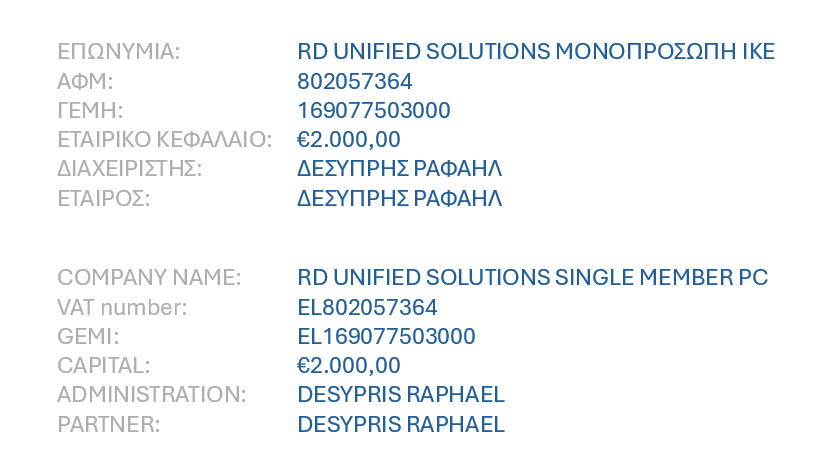Click the ΔΙΑΧΕΙΡΙΣΤΗΣ label
Screen dimensions: 823x467
coord(130,169)
